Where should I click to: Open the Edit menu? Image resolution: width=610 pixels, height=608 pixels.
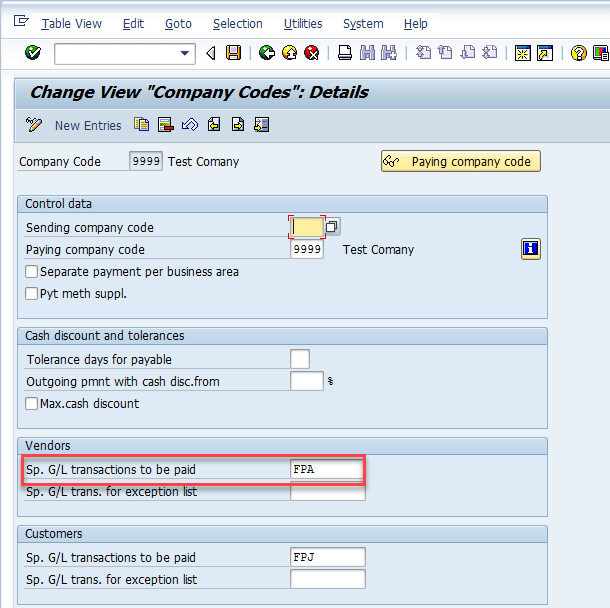pyautogui.click(x=133, y=24)
